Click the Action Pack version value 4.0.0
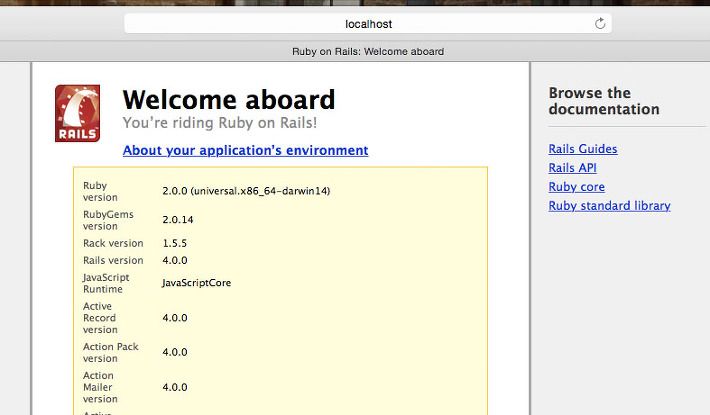Screen dimensions: 710x415 coord(175,352)
